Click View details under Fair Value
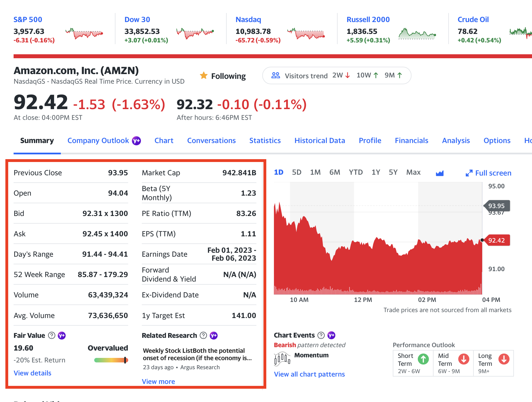Screen dimensions: 532x402 tap(33, 373)
